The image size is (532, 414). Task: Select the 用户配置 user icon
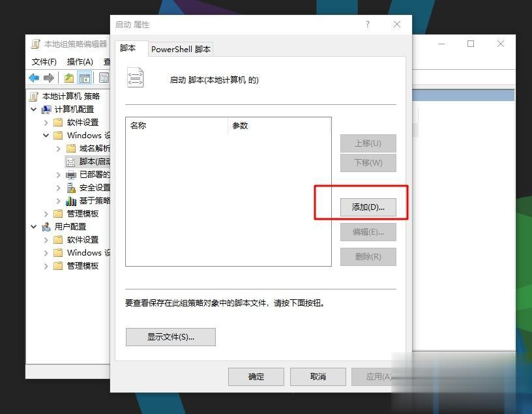[x=46, y=227]
